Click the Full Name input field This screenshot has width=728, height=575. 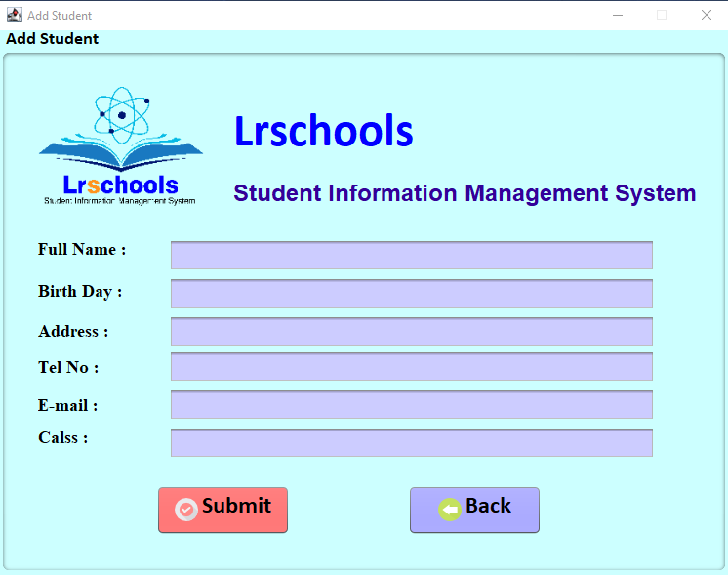(x=412, y=255)
